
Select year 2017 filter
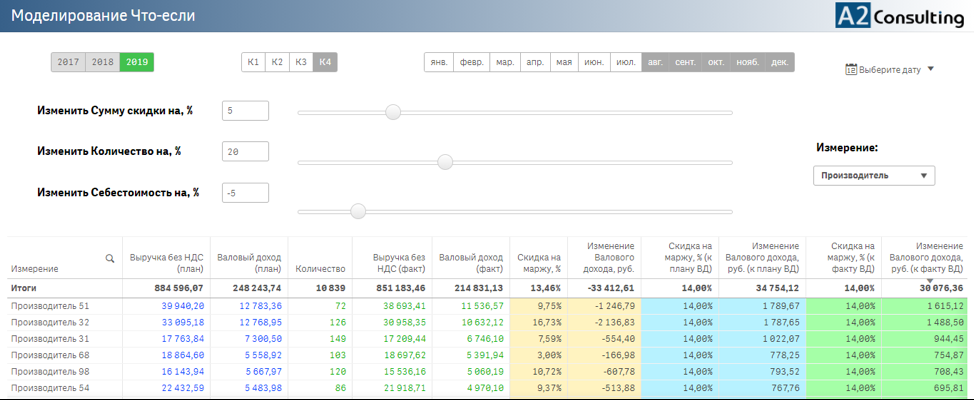[68, 62]
